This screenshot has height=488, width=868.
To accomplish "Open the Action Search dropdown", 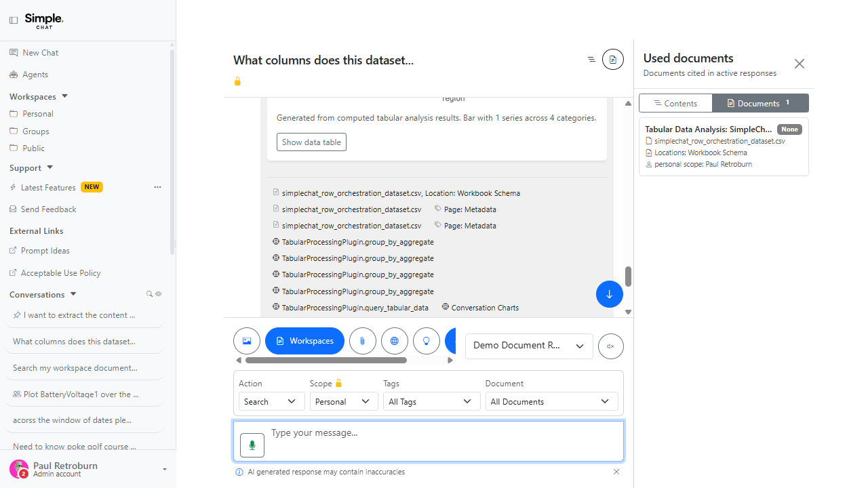I will click(x=271, y=402).
